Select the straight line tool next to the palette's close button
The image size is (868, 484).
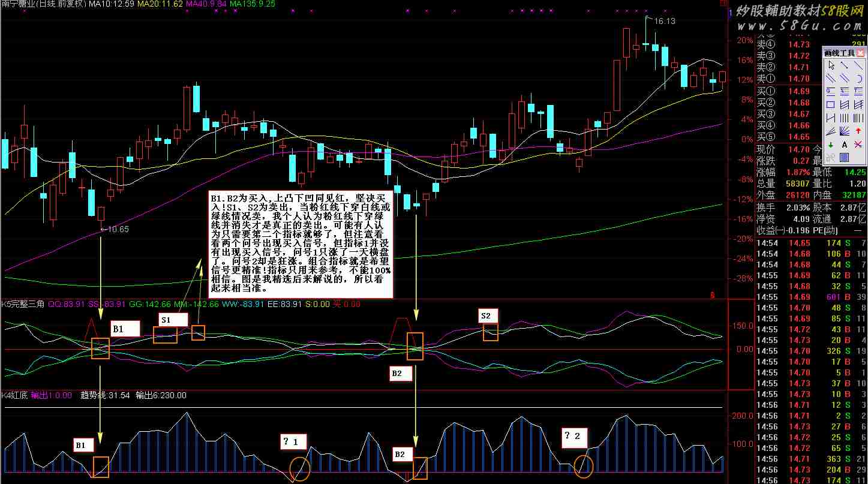(858, 65)
